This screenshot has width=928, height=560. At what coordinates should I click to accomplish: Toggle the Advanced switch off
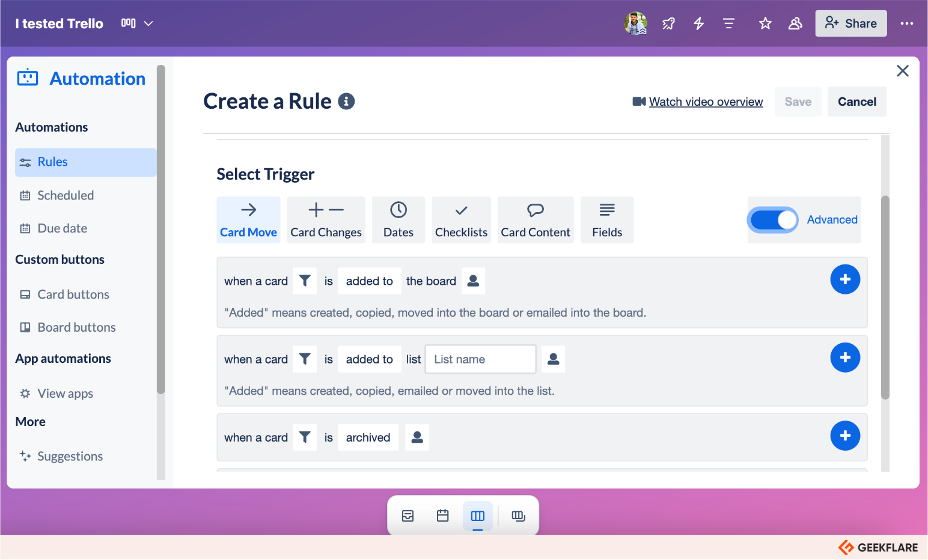(773, 220)
